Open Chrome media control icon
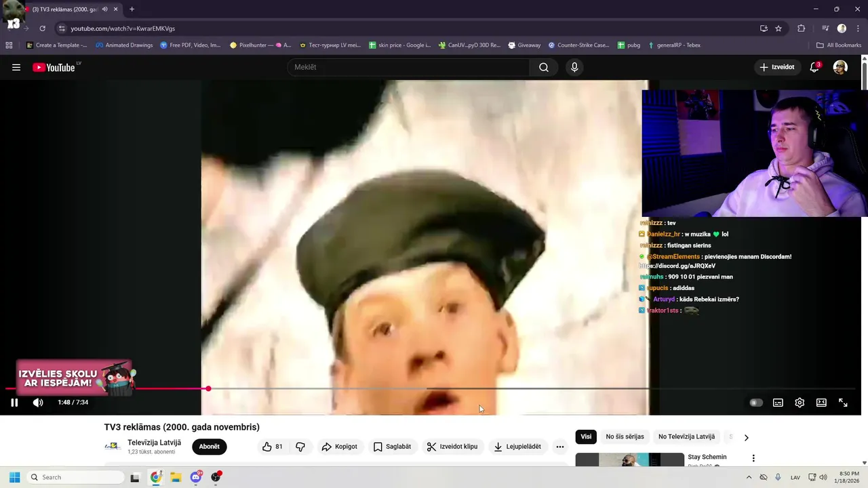The image size is (868, 488). point(825,28)
